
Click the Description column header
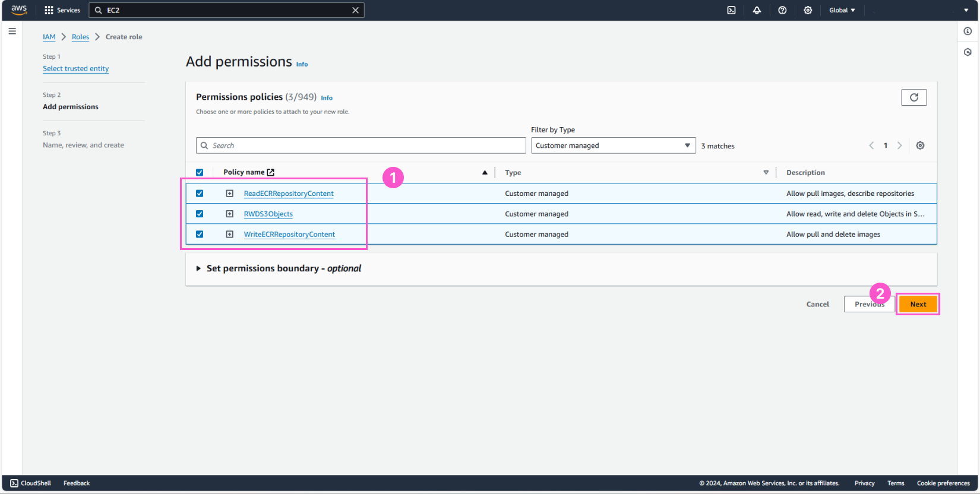click(805, 173)
